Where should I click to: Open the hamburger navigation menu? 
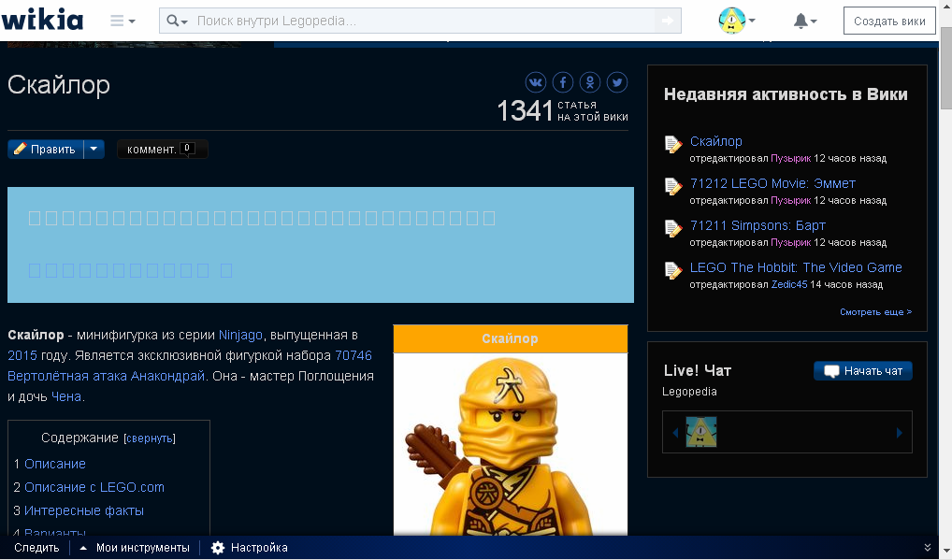point(122,21)
